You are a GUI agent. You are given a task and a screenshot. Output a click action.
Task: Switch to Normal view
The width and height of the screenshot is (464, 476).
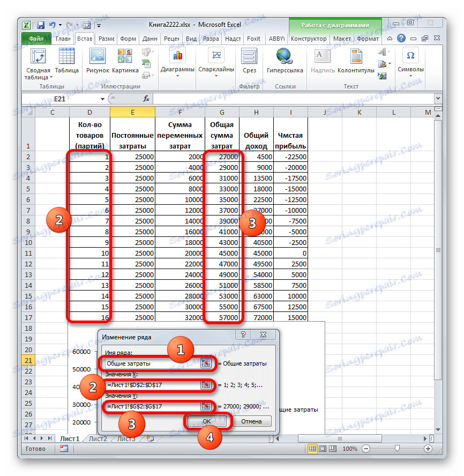point(312,449)
